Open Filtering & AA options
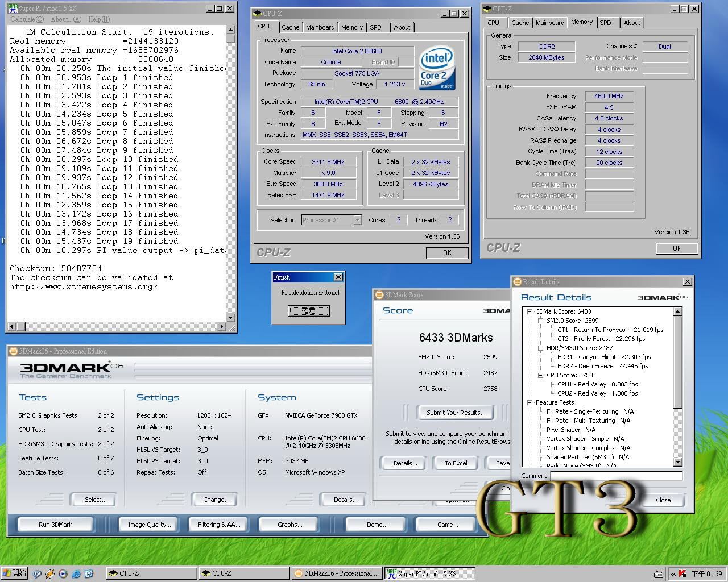This screenshot has width=728, height=582. 220,525
